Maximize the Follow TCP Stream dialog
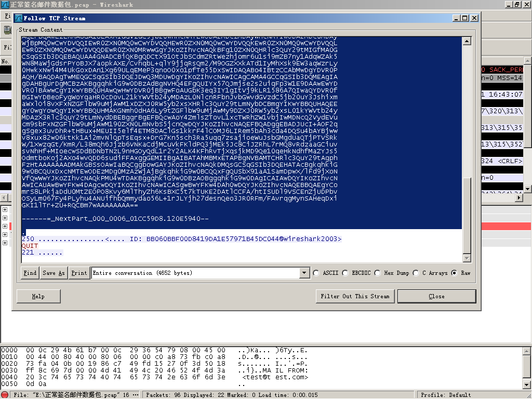Viewport: 532px width, 399px height. point(465,18)
